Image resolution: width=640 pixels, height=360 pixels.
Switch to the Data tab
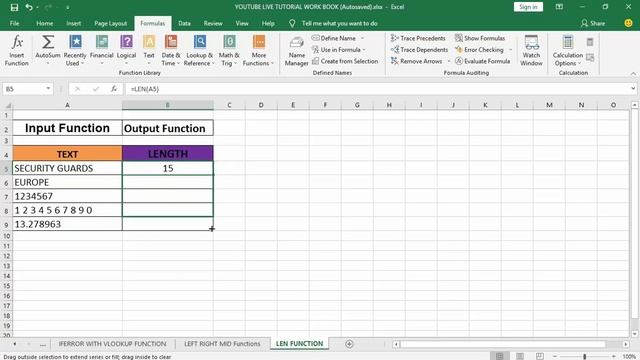[184, 23]
